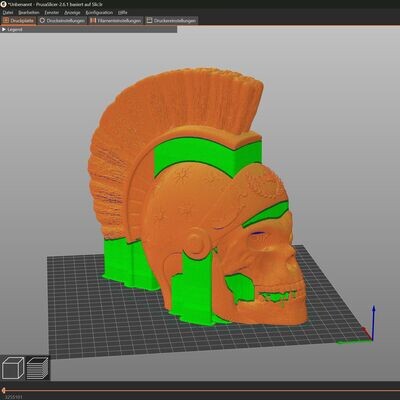This screenshot has width=400, height=400.
Task: Click middle of the horizontal slider track
Action: tap(200, 390)
